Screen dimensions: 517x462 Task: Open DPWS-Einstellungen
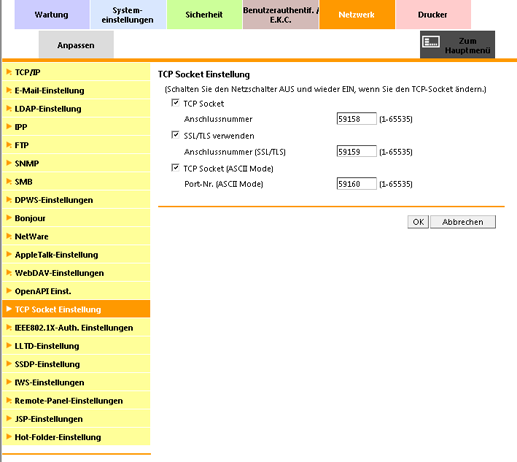pos(76,200)
